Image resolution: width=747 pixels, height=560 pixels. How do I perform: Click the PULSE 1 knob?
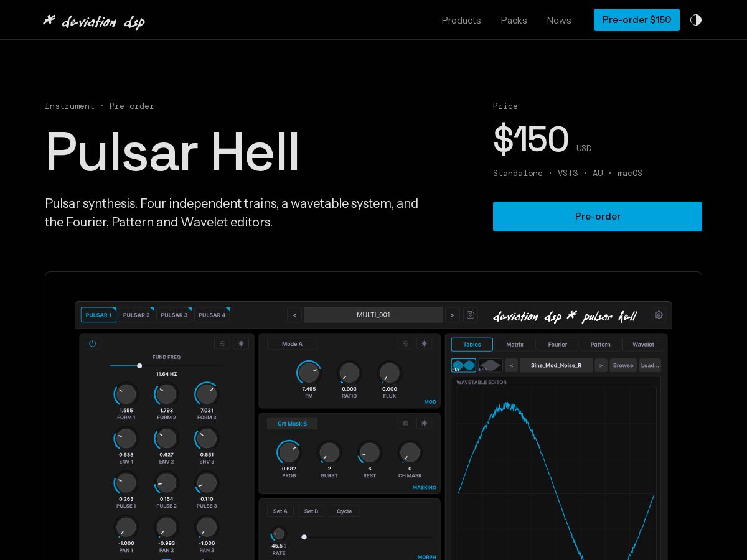[126, 483]
